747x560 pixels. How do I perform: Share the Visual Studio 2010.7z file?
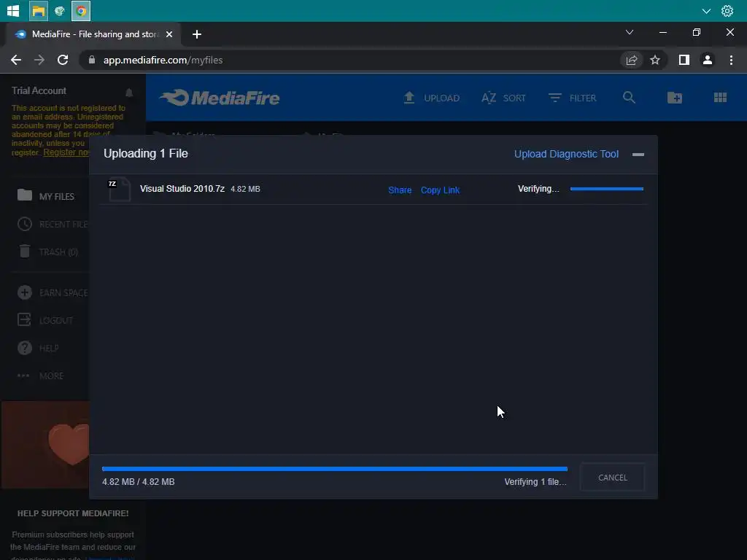[400, 190]
